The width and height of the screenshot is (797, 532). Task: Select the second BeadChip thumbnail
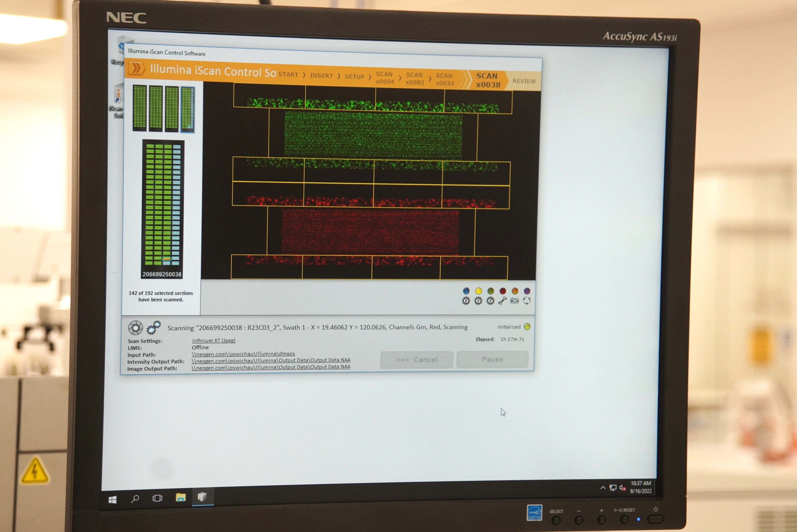point(156,108)
